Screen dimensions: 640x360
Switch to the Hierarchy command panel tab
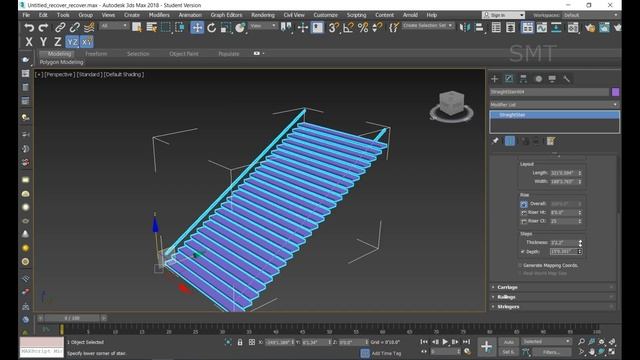(x=523, y=79)
